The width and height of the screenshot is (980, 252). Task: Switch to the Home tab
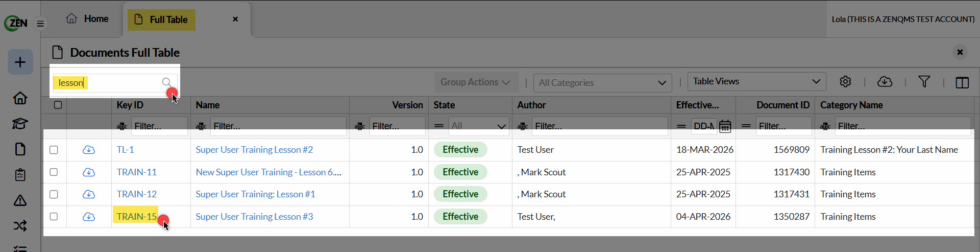[x=87, y=19]
